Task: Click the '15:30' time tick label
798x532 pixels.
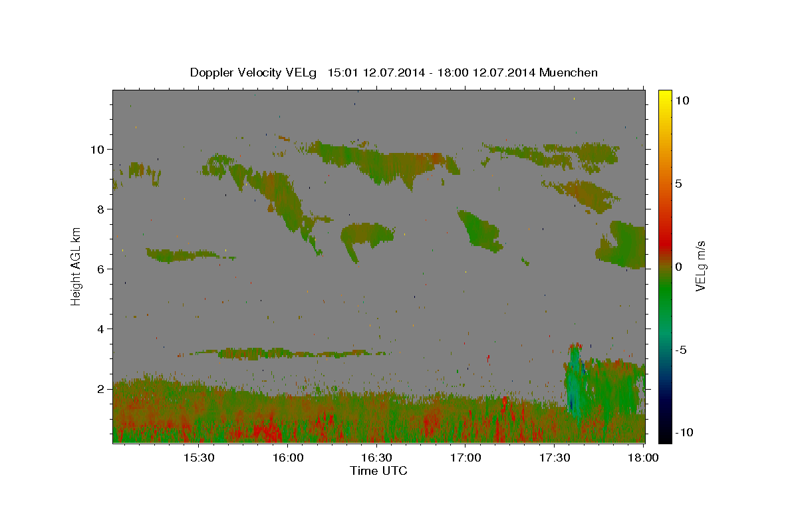Action: pyautogui.click(x=198, y=458)
